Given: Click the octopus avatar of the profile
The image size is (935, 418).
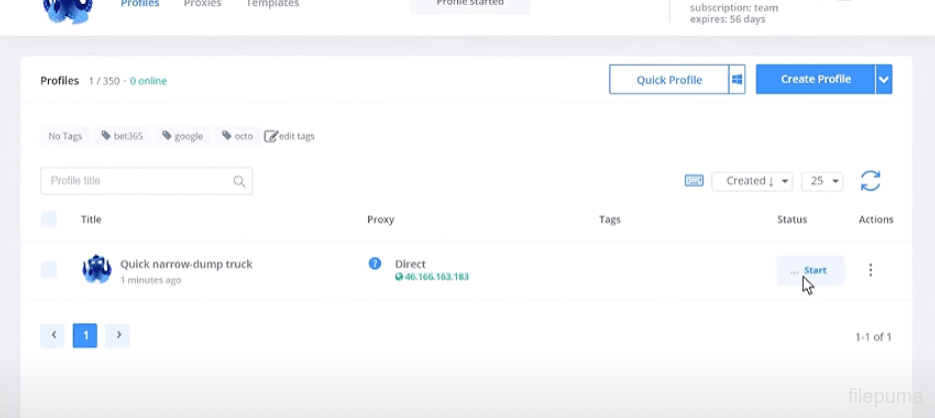Looking at the screenshot, I should (97, 270).
